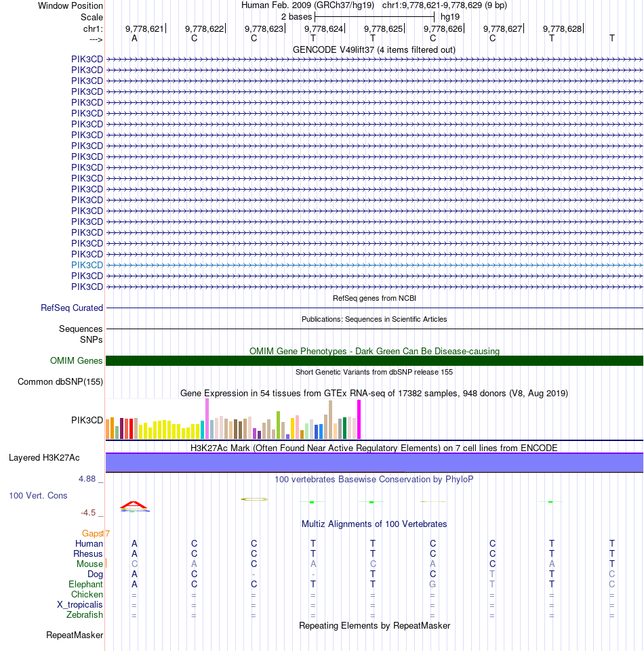
Task: Click the Mouse species label
Action: 89,564
